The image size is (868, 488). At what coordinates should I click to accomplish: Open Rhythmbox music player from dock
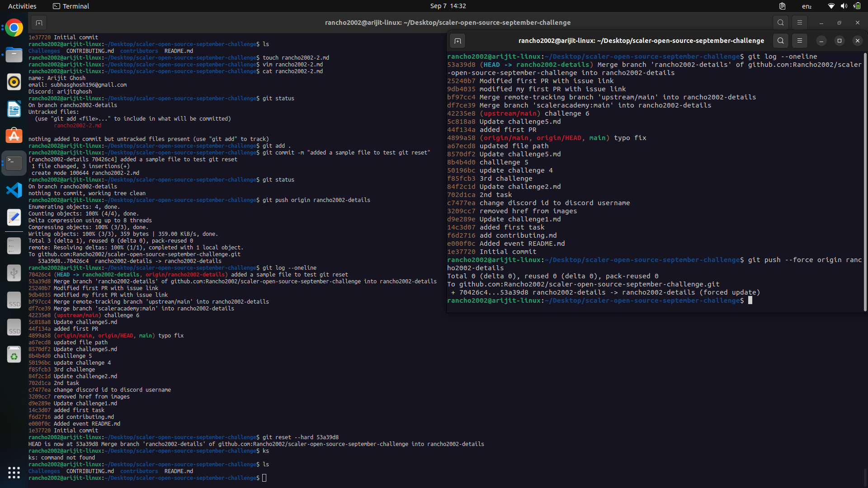tap(14, 82)
